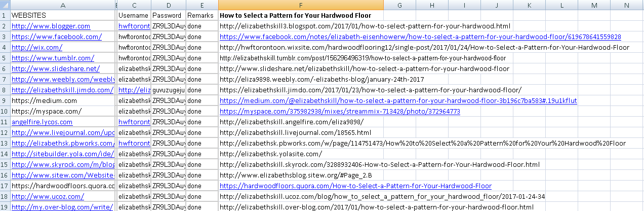
Task: Open hwftoront username link in row 2
Action: click(134, 26)
